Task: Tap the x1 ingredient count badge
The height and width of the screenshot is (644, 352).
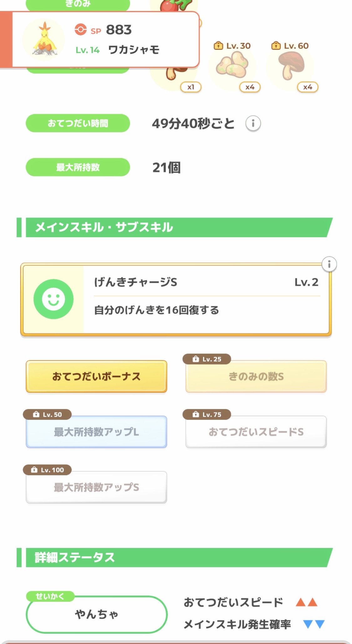Action: [191, 87]
